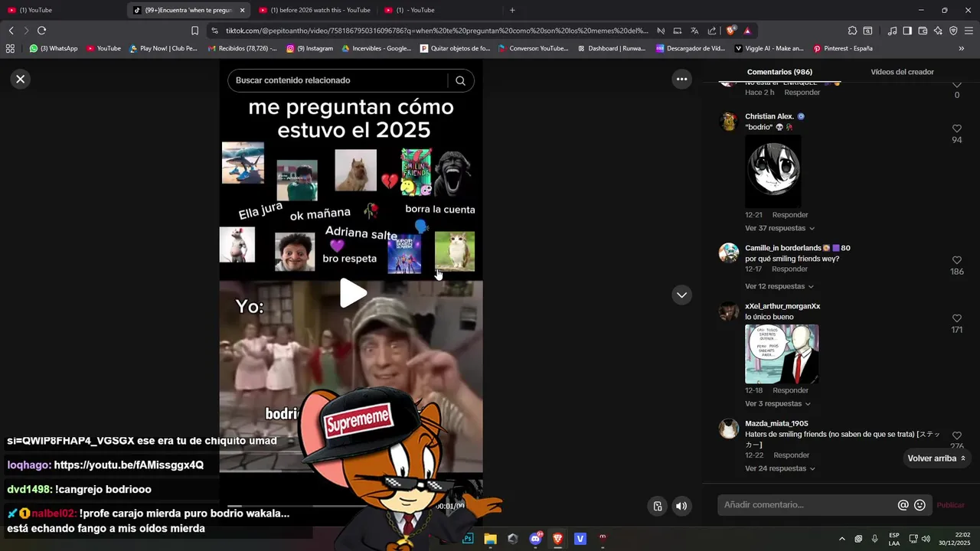The image size is (980, 551).
Task: Open Leo AI sparkle icon
Action: click(x=938, y=31)
